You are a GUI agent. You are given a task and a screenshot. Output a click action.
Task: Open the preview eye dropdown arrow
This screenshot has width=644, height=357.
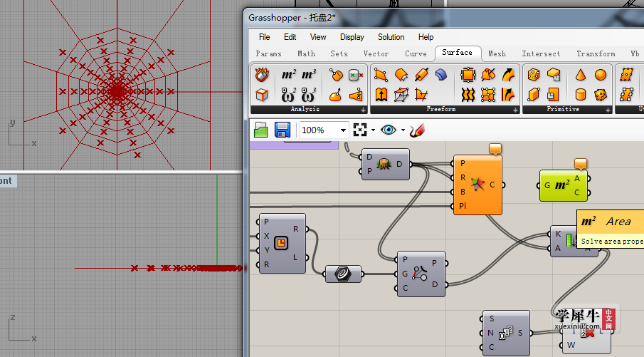click(403, 130)
